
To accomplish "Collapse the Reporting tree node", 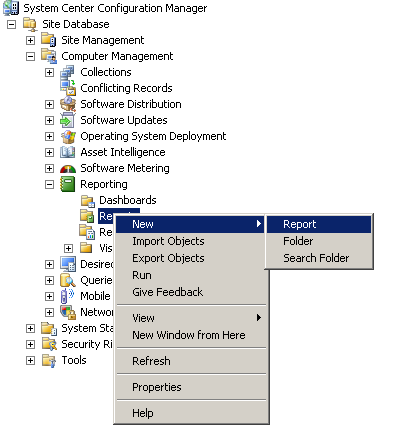I will pos(49,184).
